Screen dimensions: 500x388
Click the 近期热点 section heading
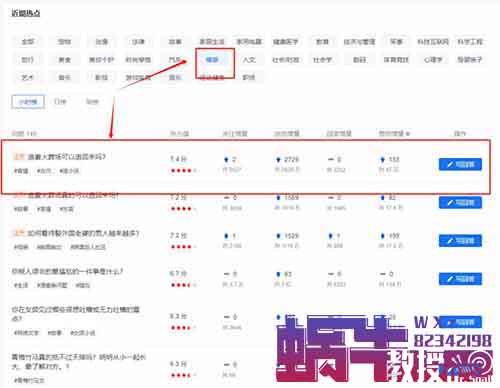26,13
